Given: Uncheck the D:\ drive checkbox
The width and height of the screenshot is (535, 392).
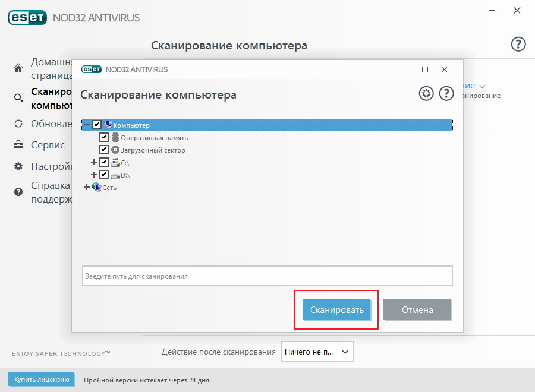Looking at the screenshot, I should [x=104, y=175].
